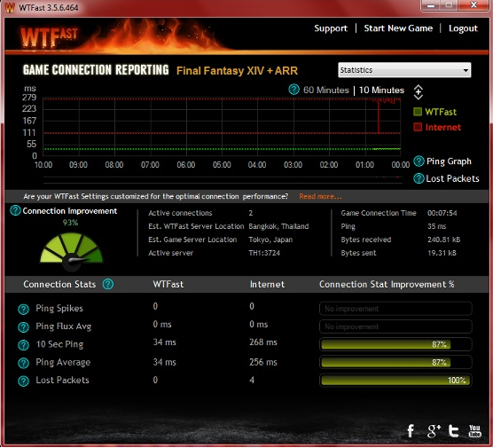Open YouTube icon
The width and height of the screenshot is (493, 448).
[474, 430]
